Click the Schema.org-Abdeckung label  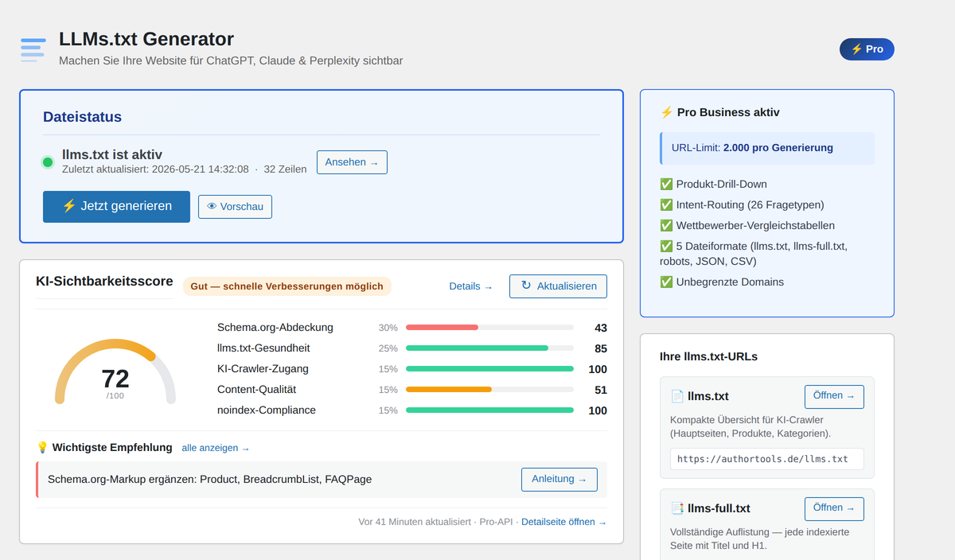click(x=275, y=328)
